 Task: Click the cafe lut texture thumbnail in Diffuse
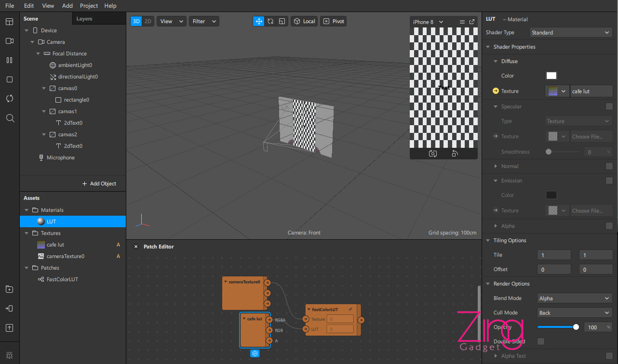point(552,91)
